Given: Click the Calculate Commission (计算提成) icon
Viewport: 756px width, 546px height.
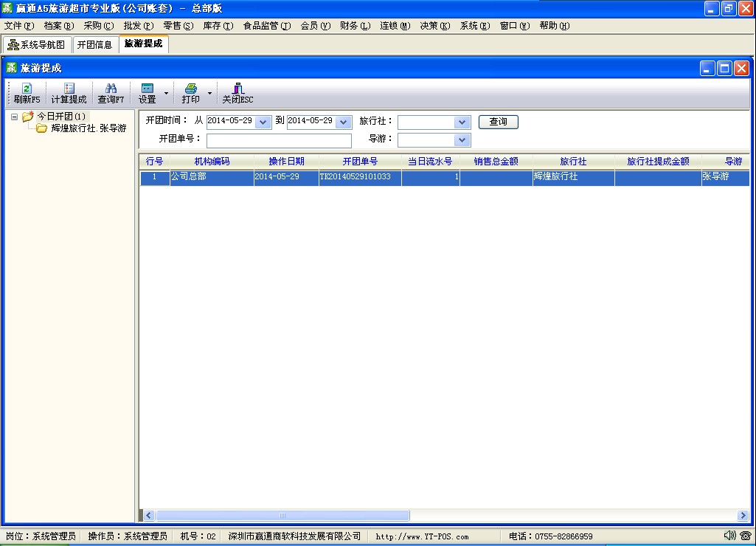Looking at the screenshot, I should click(x=69, y=89).
